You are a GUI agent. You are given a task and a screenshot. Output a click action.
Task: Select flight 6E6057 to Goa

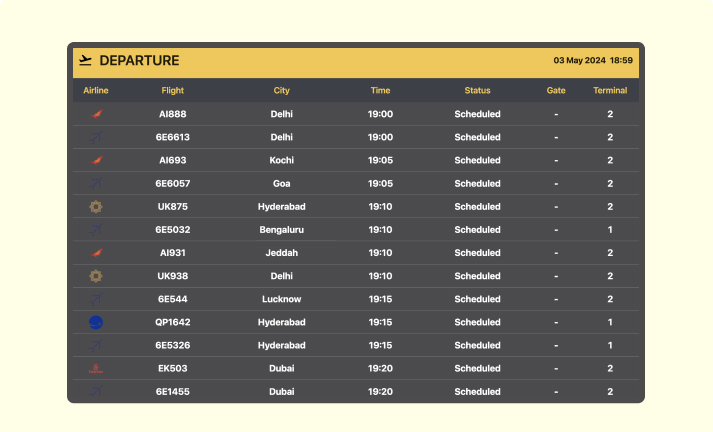173,184
